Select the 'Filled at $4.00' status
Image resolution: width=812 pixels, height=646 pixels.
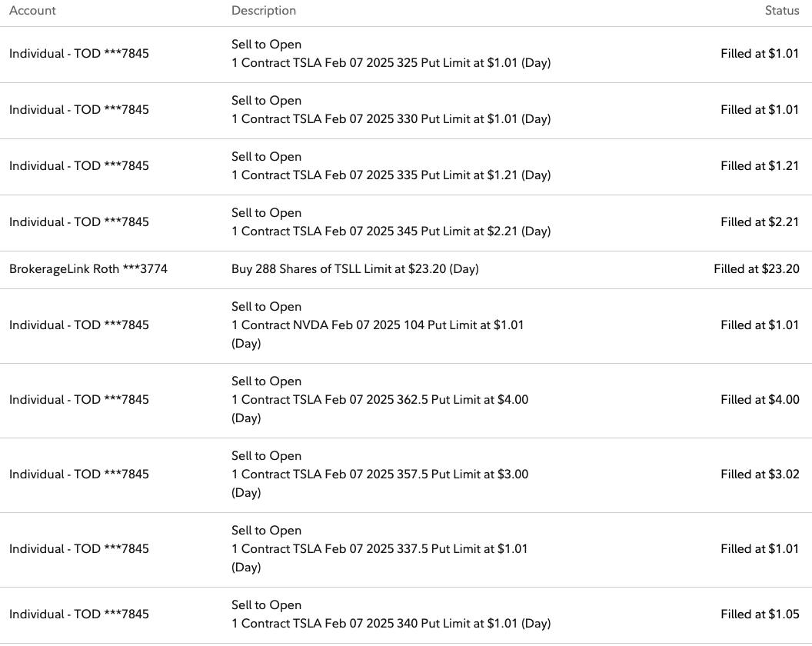760,400
